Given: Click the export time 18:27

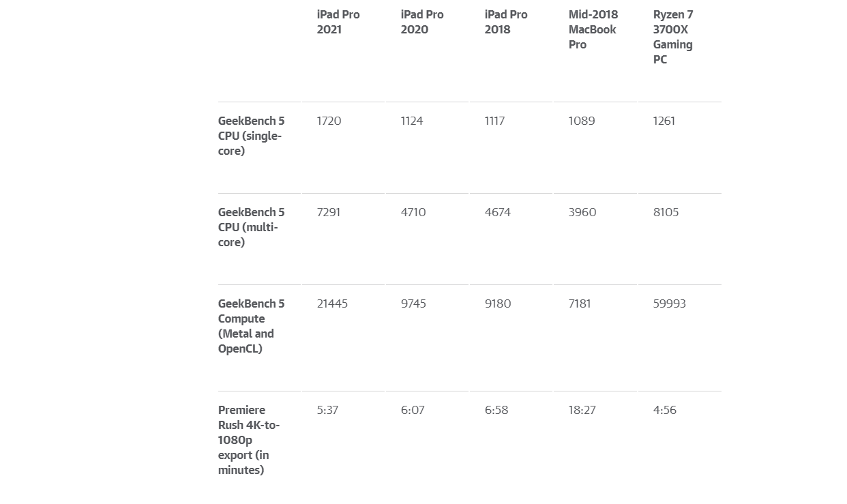Looking at the screenshot, I should tap(582, 410).
